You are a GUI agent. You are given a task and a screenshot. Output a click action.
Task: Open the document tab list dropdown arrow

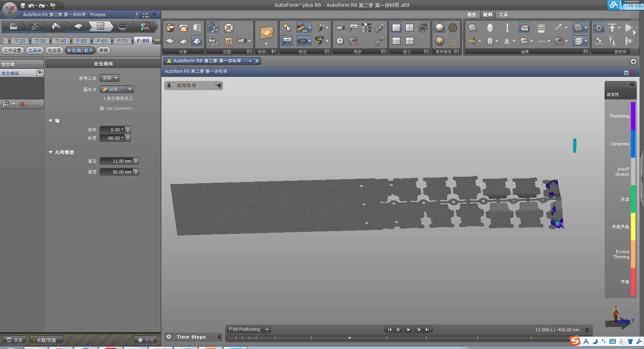(250, 61)
